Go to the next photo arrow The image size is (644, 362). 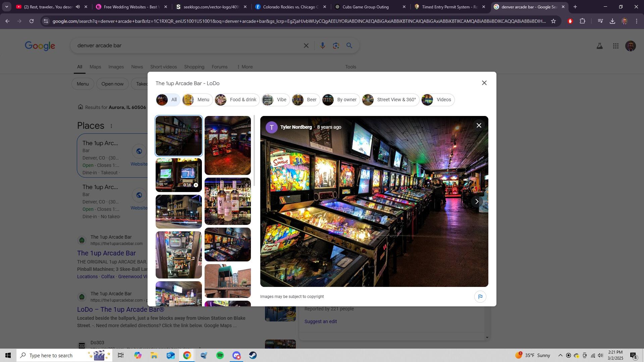pos(477,201)
